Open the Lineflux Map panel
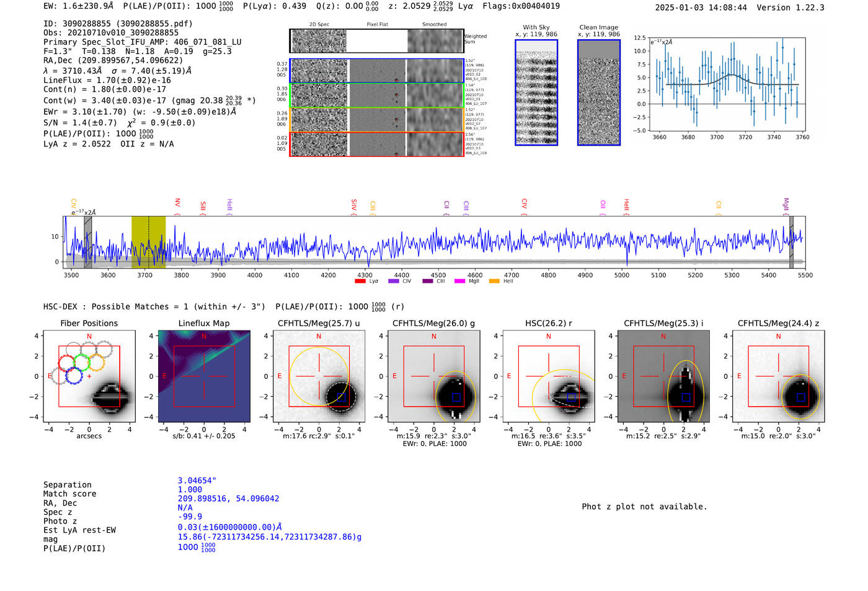Image resolution: width=868 pixels, height=591 pixels. pyautogui.click(x=204, y=376)
